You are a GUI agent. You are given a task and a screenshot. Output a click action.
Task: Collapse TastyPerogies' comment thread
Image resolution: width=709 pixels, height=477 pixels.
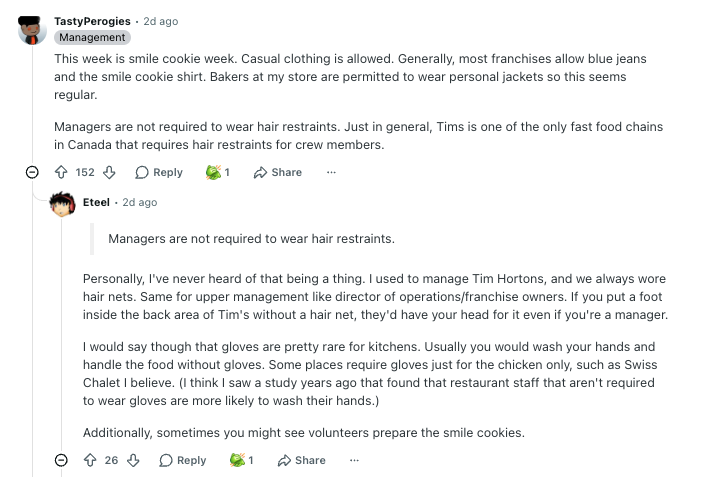(32, 172)
